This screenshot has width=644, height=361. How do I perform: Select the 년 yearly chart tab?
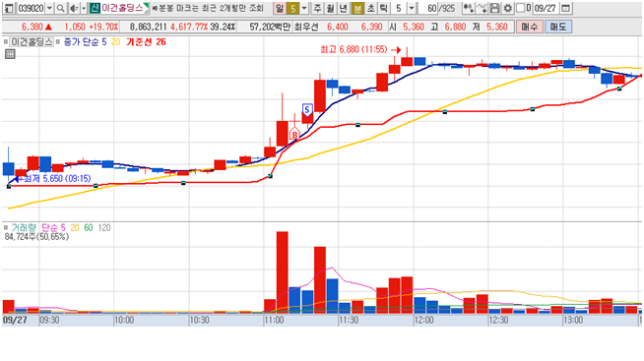pos(344,8)
